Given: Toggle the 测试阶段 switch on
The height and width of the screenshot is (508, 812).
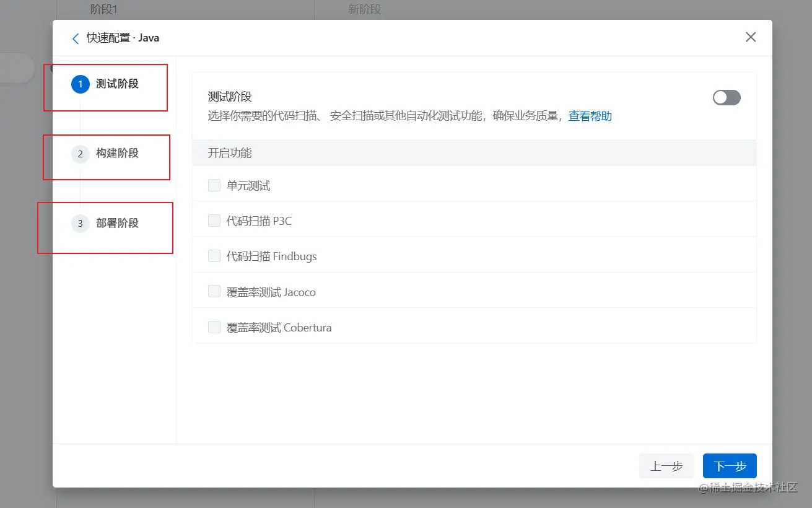Looking at the screenshot, I should tap(727, 97).
